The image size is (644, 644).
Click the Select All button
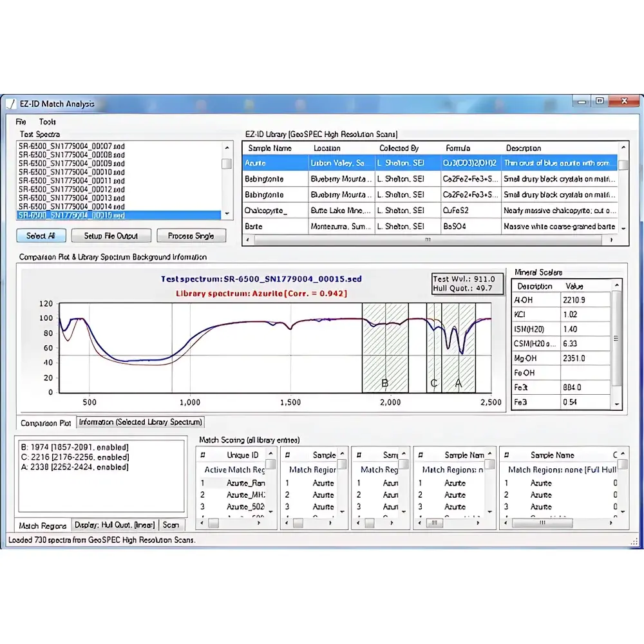pyautogui.click(x=41, y=236)
